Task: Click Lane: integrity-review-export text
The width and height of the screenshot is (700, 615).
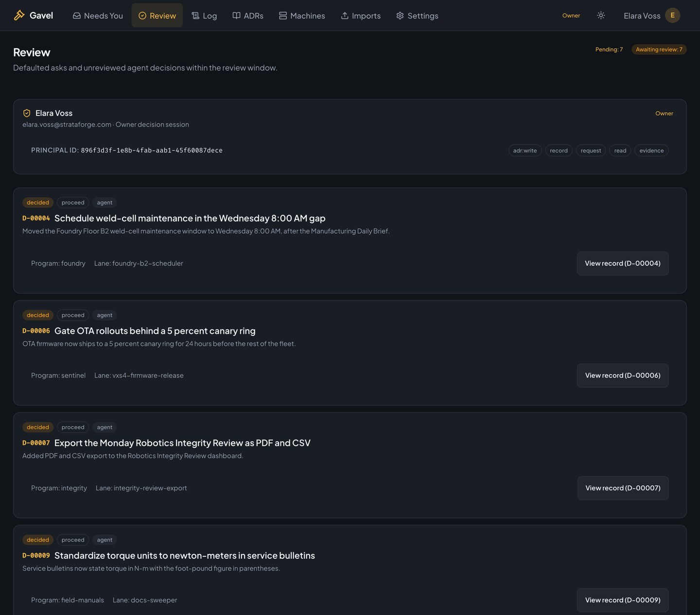Action: coord(141,488)
